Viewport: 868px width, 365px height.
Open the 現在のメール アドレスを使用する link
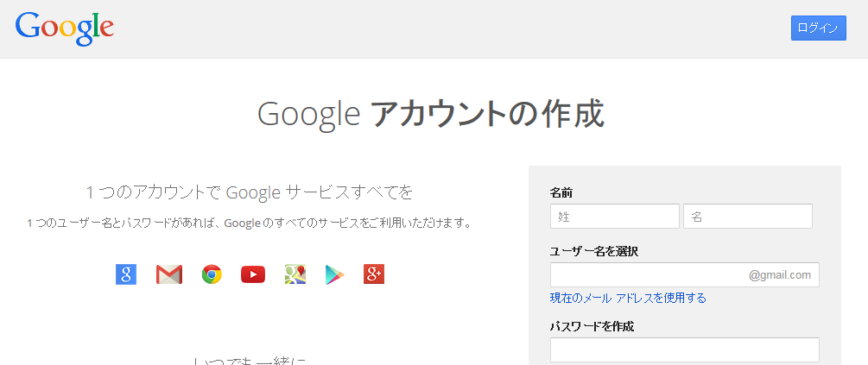point(628,298)
